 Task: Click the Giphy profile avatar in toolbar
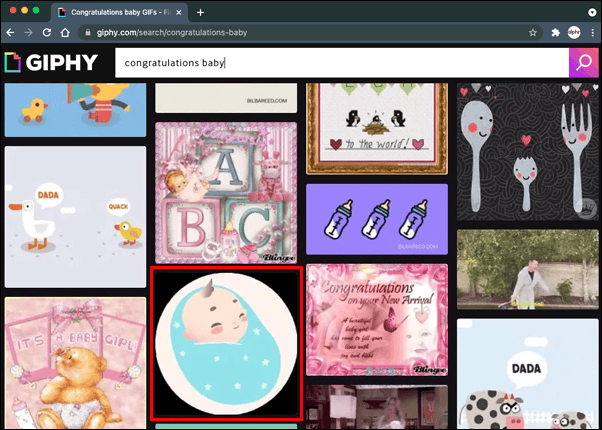[575, 33]
